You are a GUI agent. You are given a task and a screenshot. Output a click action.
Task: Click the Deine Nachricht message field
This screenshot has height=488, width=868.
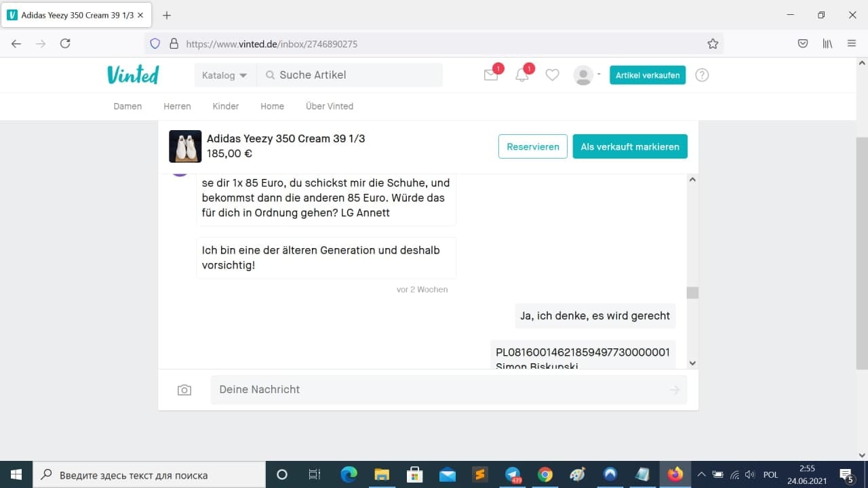[449, 390]
